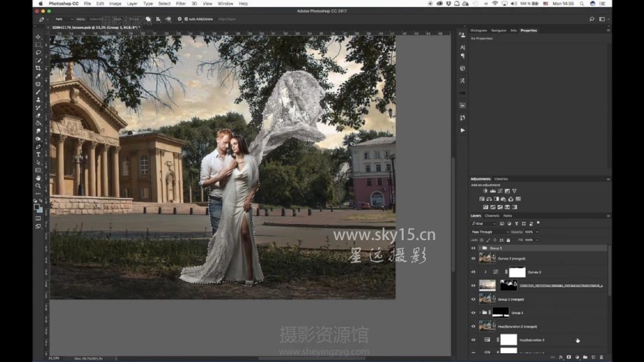The image size is (644, 362).
Task: Open the Paragraph panel icon
Action: pyautogui.click(x=462, y=56)
